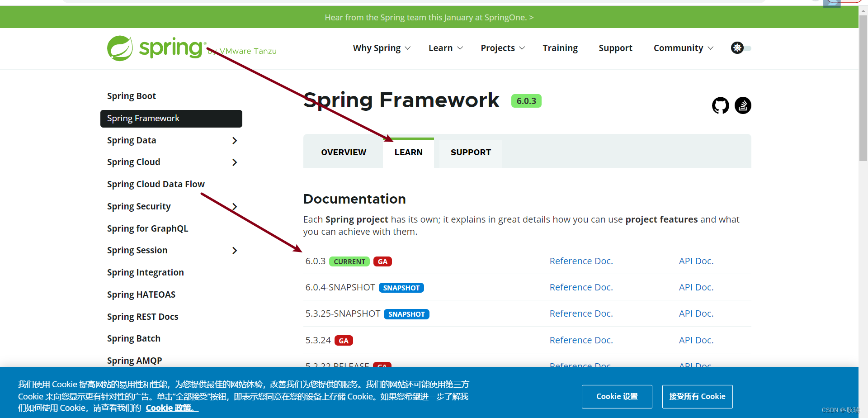Select Spring Boot in the sidebar

(x=132, y=96)
